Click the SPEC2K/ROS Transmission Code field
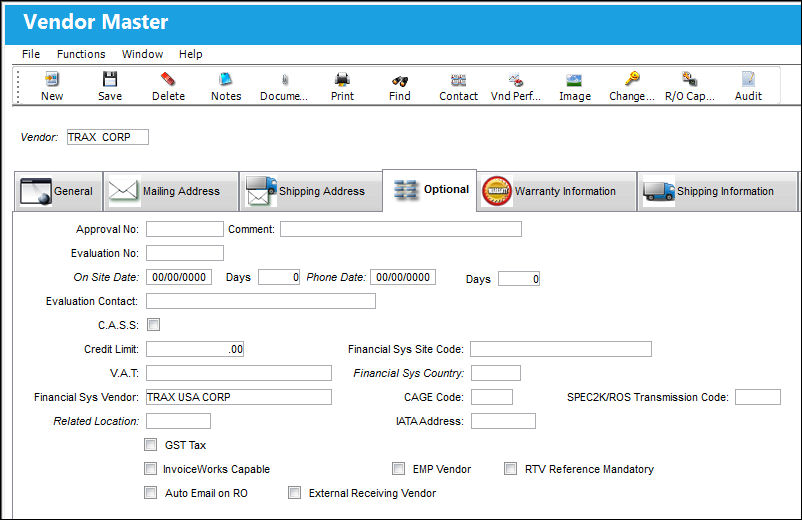 pos(758,397)
